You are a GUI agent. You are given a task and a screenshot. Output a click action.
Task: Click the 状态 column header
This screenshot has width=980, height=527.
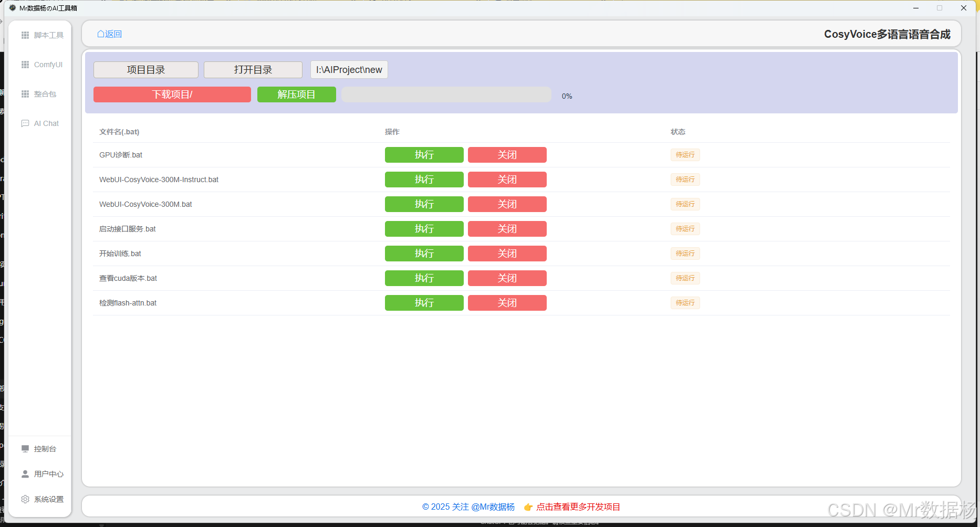[x=678, y=132]
